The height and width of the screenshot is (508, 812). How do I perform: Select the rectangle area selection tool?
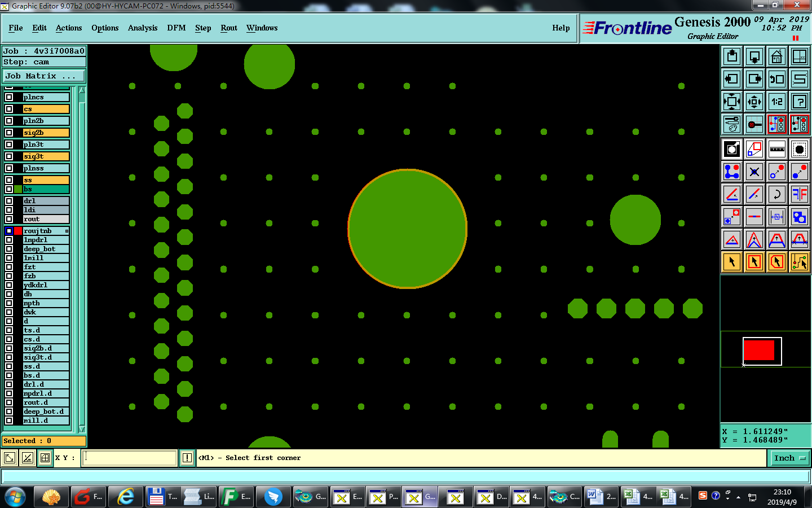754,262
